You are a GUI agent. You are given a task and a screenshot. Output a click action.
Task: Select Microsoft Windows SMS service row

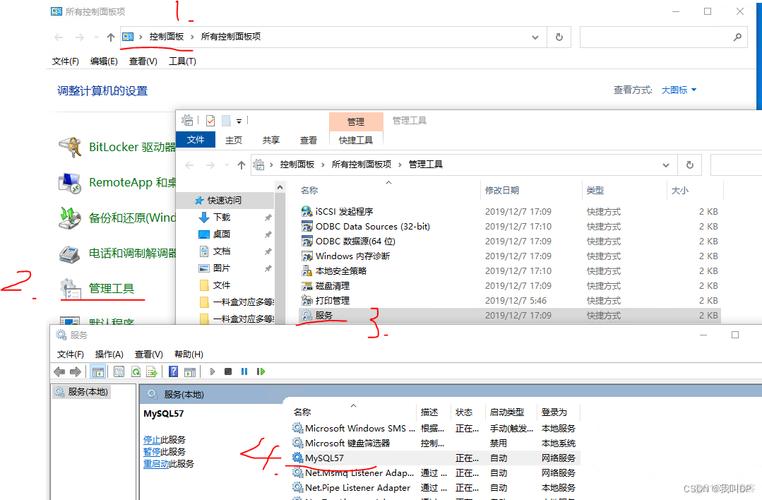(435, 428)
